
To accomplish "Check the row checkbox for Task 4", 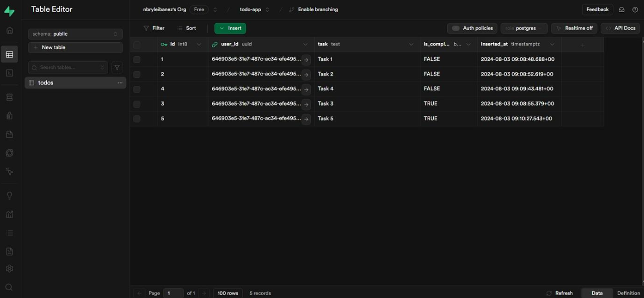I will coord(137,89).
